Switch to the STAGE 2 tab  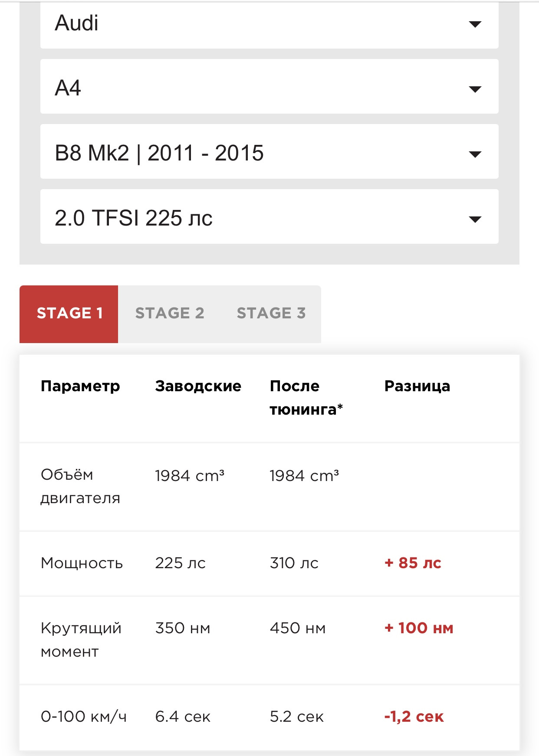click(x=171, y=313)
